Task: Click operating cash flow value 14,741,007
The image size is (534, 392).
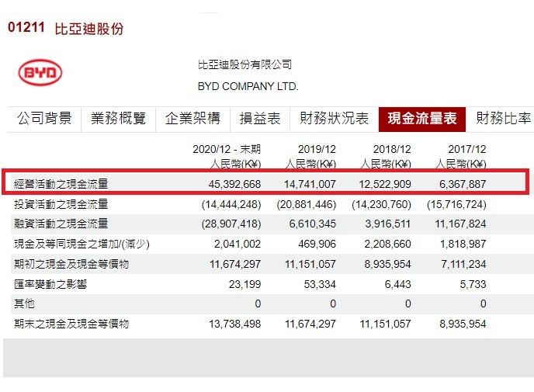Action: [x=310, y=184]
